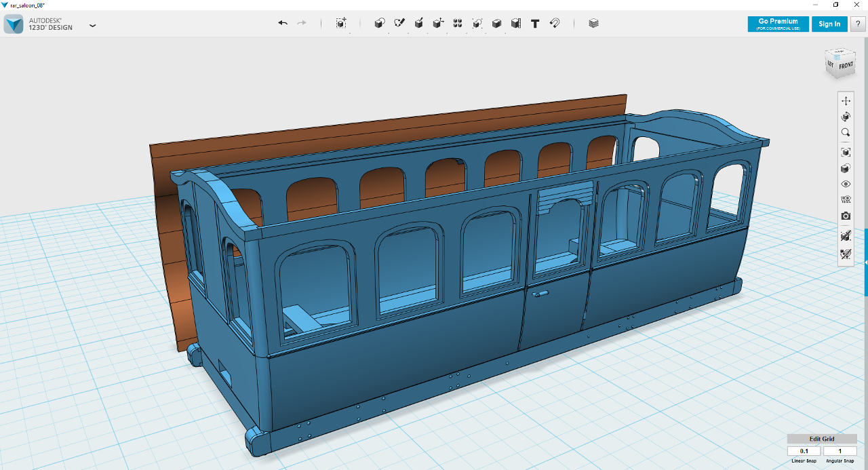Viewport: 868px width, 470px height.
Task: Open the Help question mark button
Action: tap(858, 24)
